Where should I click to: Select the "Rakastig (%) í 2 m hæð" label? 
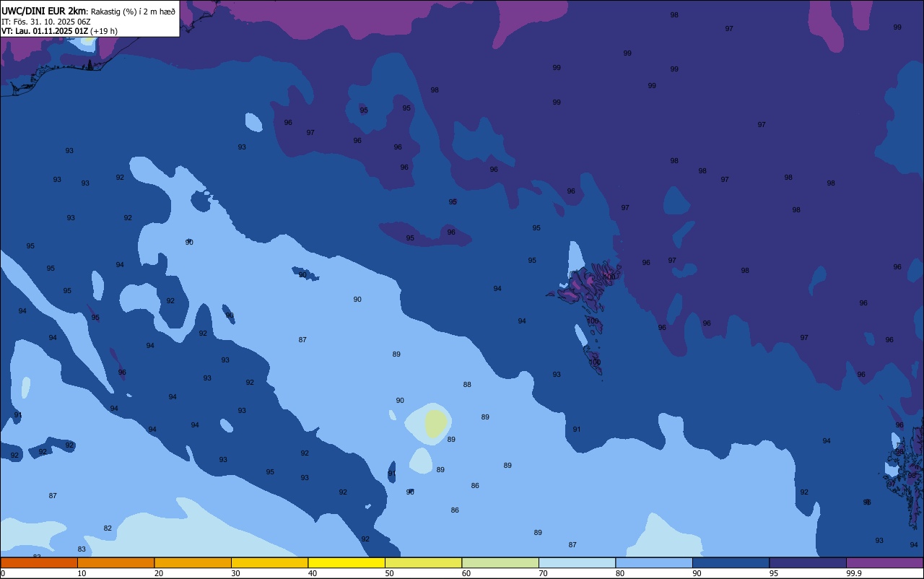coord(133,12)
